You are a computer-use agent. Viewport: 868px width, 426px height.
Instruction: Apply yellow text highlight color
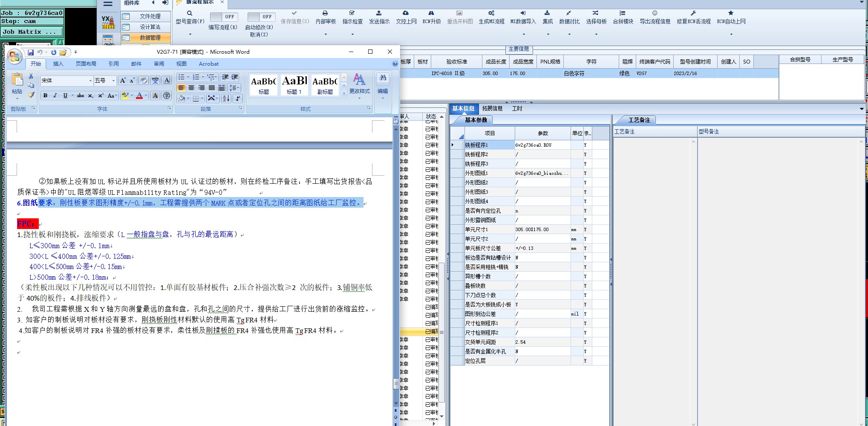(125, 96)
